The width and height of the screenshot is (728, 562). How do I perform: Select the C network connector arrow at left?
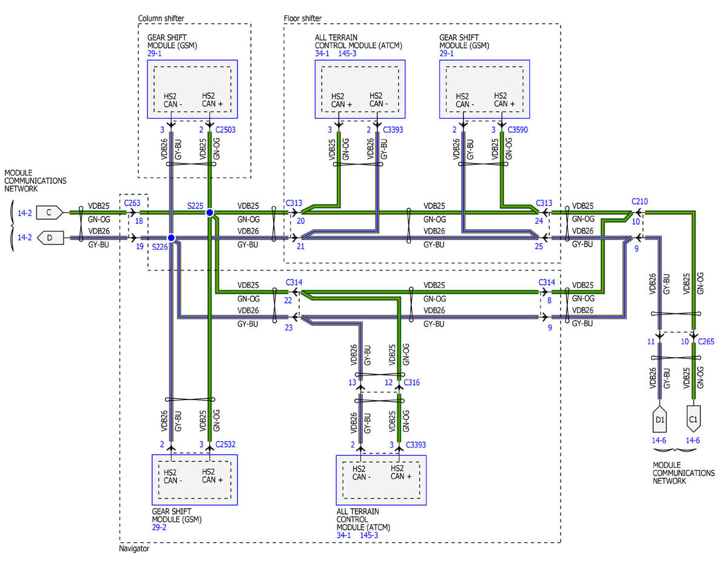[51, 212]
